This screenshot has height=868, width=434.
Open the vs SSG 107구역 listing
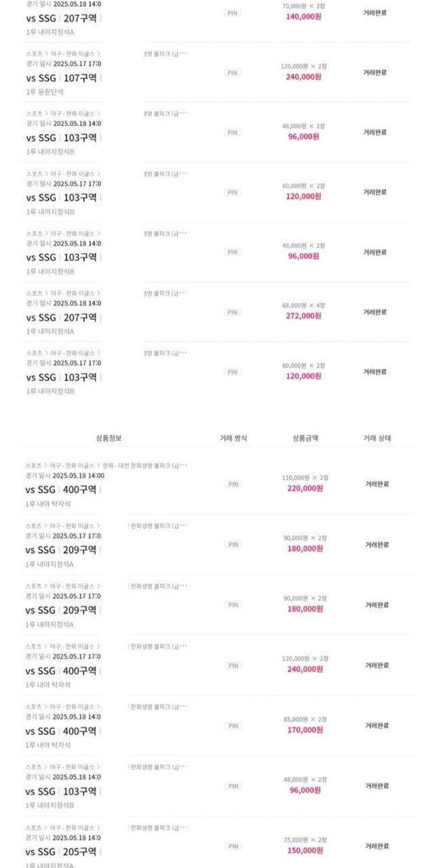62,78
